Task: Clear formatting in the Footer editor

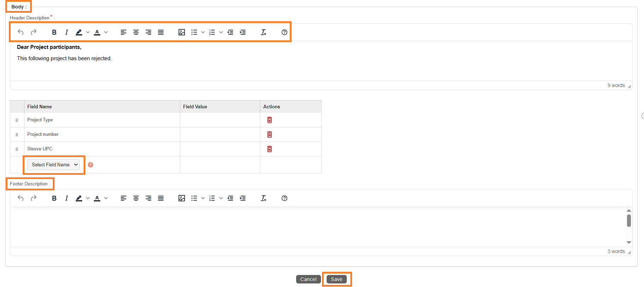Action: [x=264, y=198]
